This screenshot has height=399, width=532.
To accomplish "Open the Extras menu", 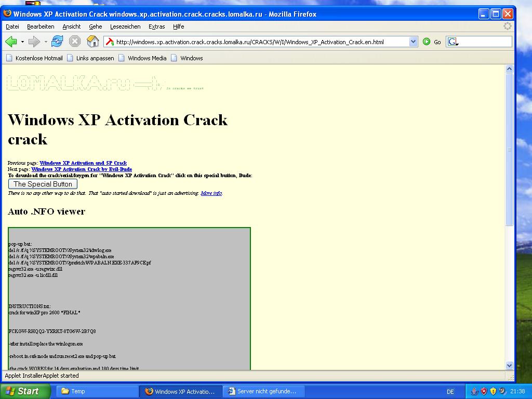I will click(x=157, y=26).
